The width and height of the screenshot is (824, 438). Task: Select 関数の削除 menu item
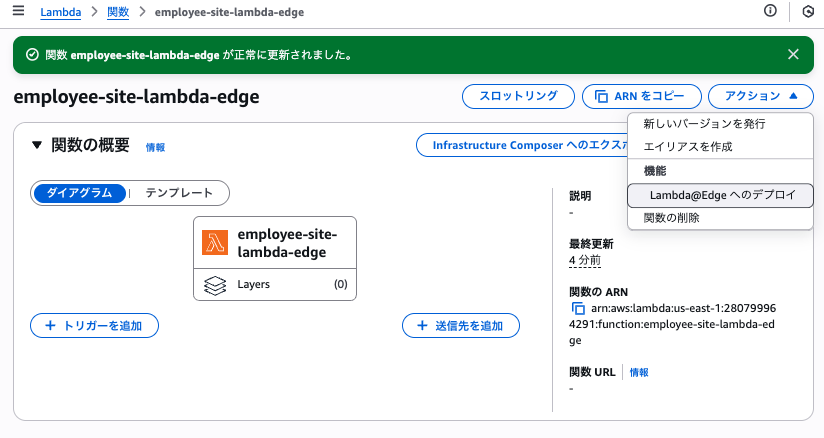coord(720,218)
